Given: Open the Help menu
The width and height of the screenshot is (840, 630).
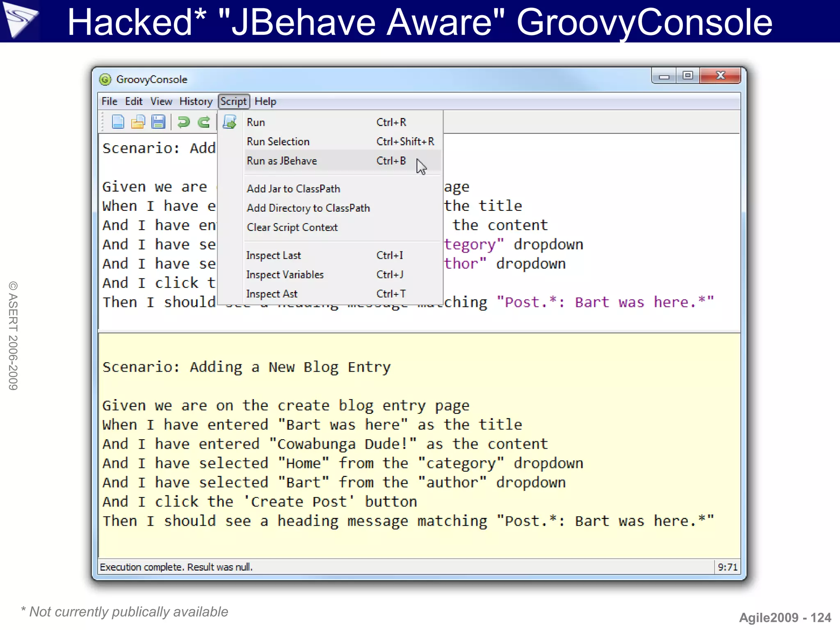Looking at the screenshot, I should [265, 101].
